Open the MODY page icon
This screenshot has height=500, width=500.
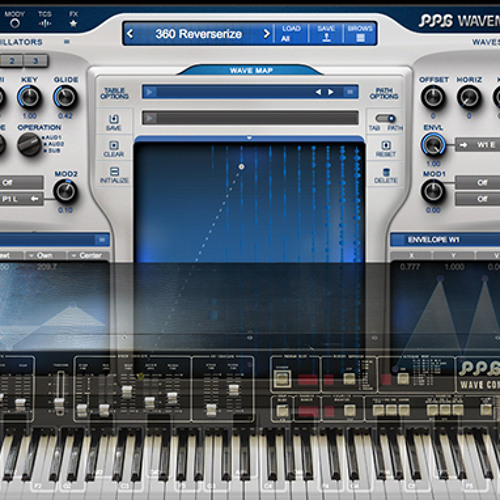coord(14,23)
